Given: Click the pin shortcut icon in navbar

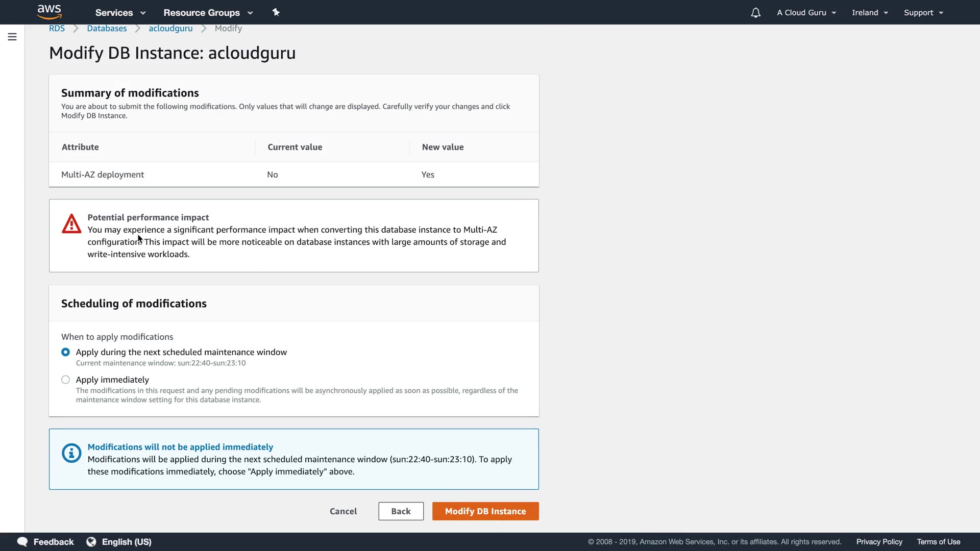Looking at the screenshot, I should click(x=276, y=12).
